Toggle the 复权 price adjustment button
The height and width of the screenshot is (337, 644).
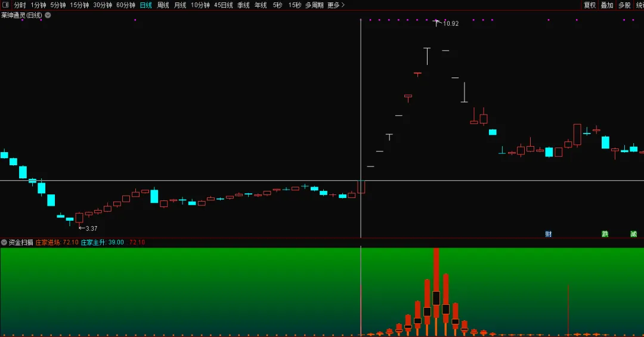590,5
